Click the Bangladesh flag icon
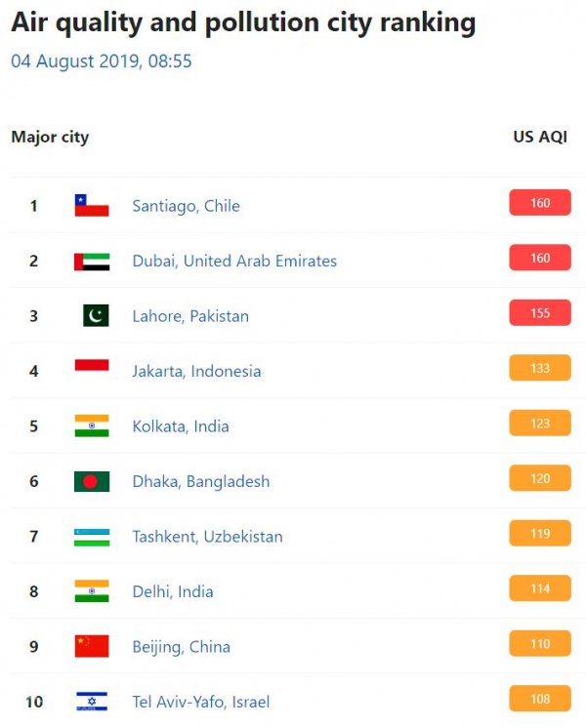Image resolution: width=586 pixels, height=728 pixels. pyautogui.click(x=92, y=481)
